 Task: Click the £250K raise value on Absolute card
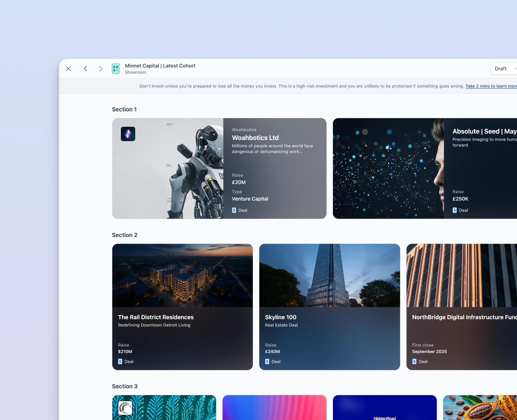(460, 199)
